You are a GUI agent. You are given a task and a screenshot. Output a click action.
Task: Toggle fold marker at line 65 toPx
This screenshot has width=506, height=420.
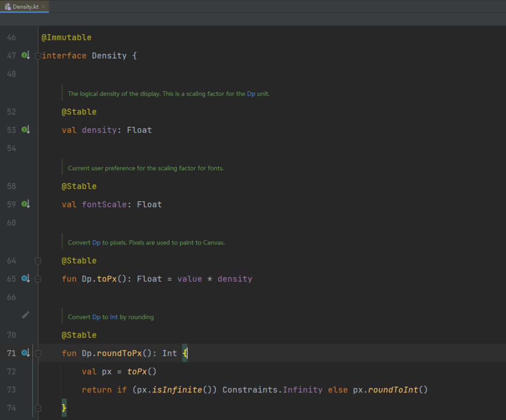tap(38, 279)
